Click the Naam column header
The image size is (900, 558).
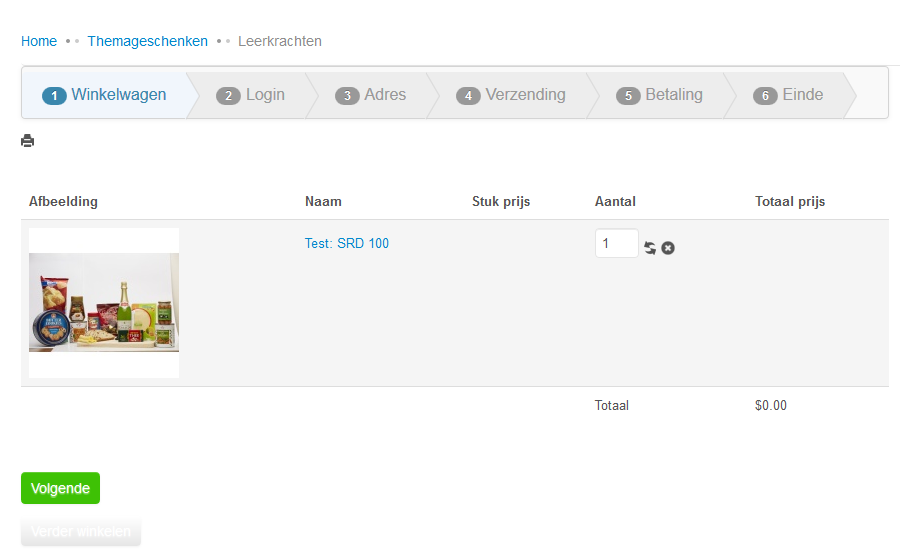pyautogui.click(x=323, y=202)
